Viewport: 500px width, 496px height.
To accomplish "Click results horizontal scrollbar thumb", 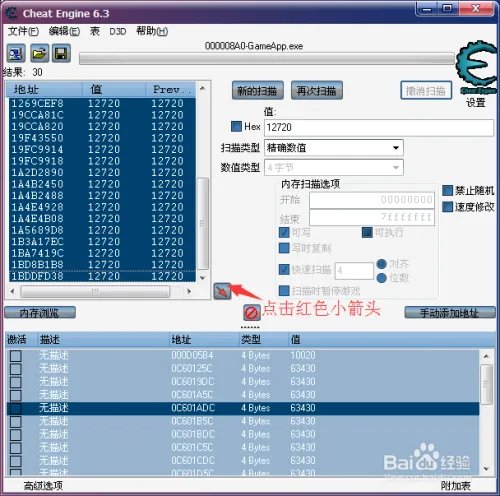I will tap(95, 292).
